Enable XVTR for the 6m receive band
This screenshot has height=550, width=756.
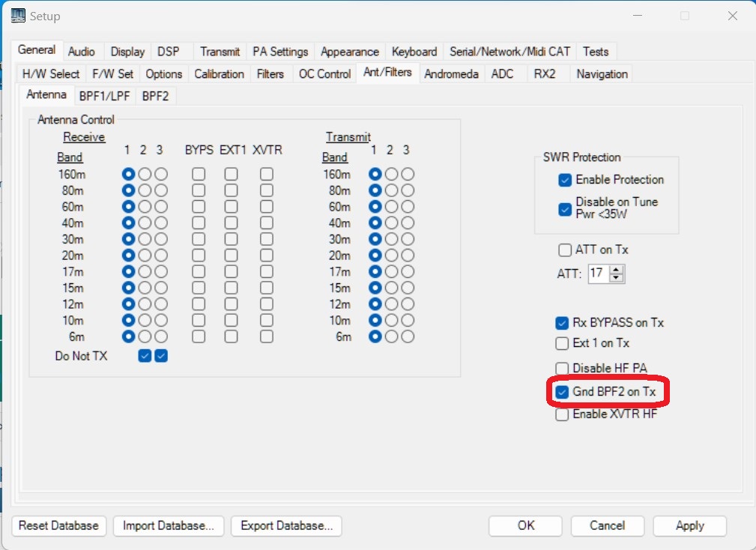tap(267, 336)
